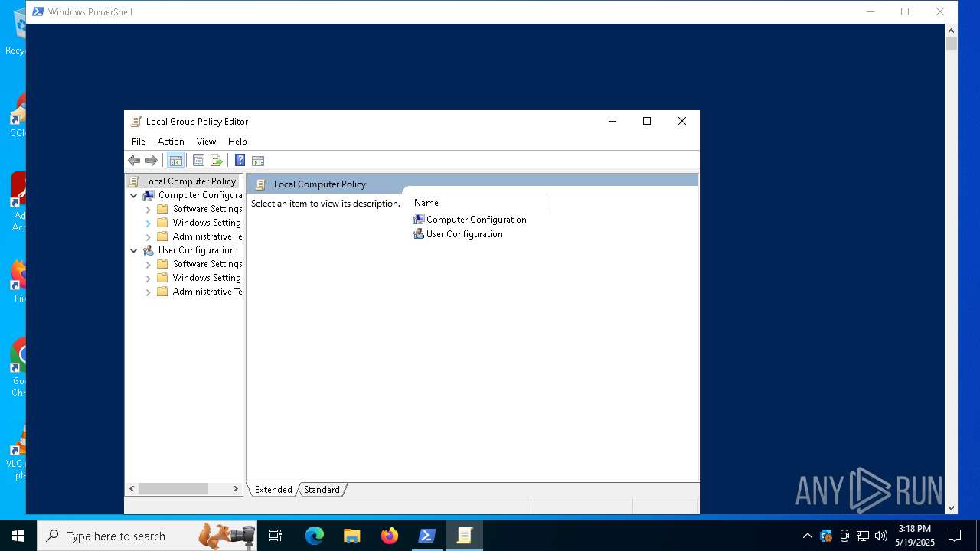The width and height of the screenshot is (980, 551).
Task: Click Group Policy Editor's taskbar icon
Action: [465, 536]
